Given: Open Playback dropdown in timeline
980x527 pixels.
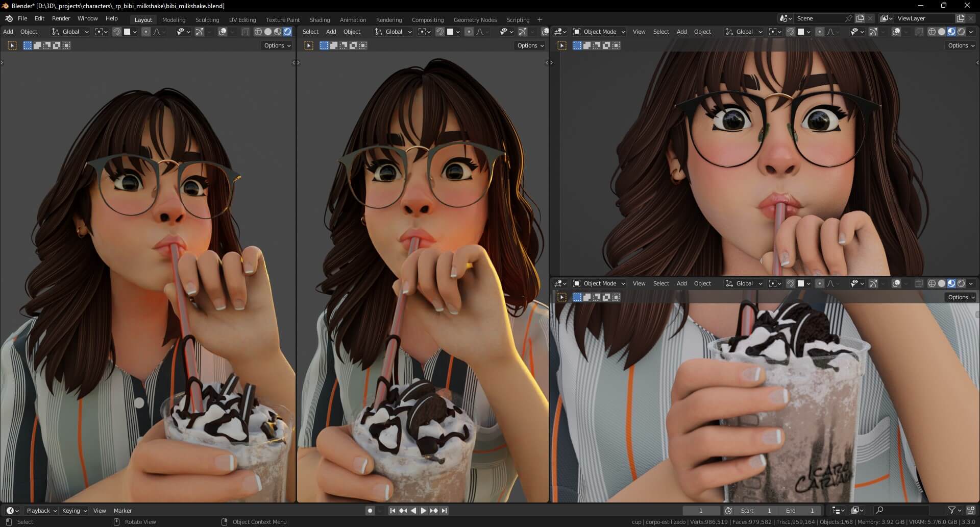Looking at the screenshot, I should 41,511.
